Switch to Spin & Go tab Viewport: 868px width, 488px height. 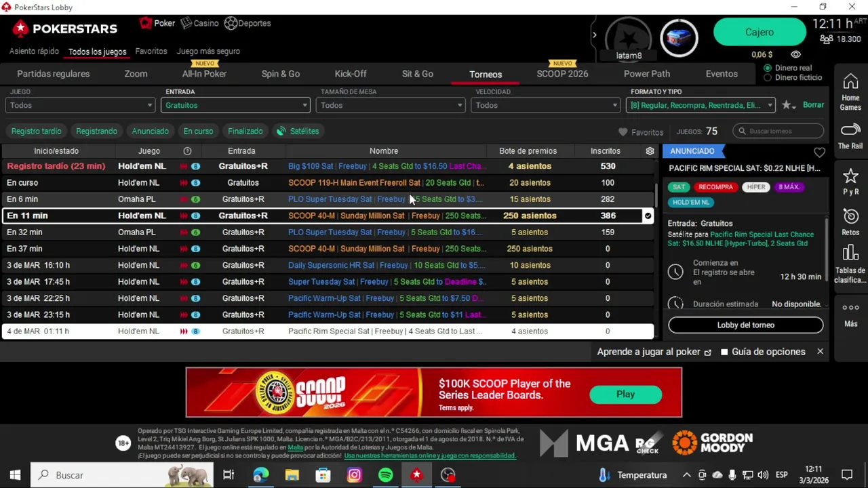[281, 74]
